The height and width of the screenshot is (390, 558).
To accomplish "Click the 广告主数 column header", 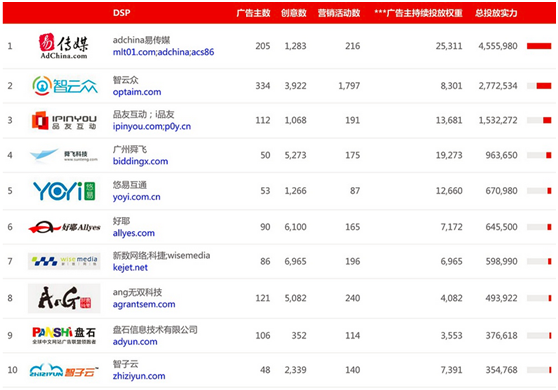I will [x=253, y=13].
